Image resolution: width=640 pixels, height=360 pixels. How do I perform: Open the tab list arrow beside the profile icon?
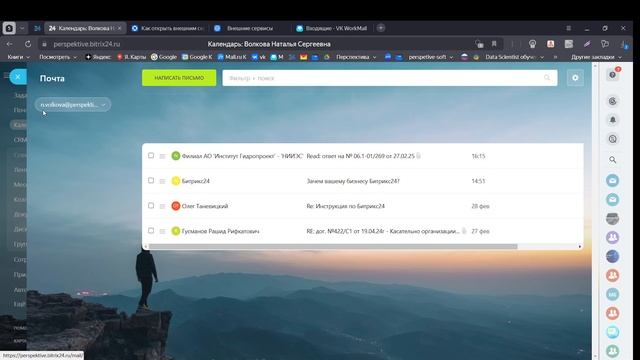point(22,28)
